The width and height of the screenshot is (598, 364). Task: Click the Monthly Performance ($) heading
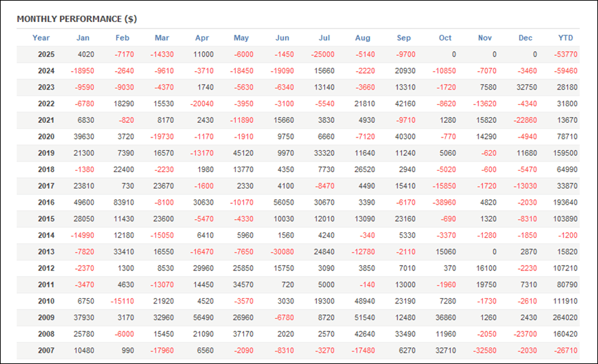click(77, 19)
